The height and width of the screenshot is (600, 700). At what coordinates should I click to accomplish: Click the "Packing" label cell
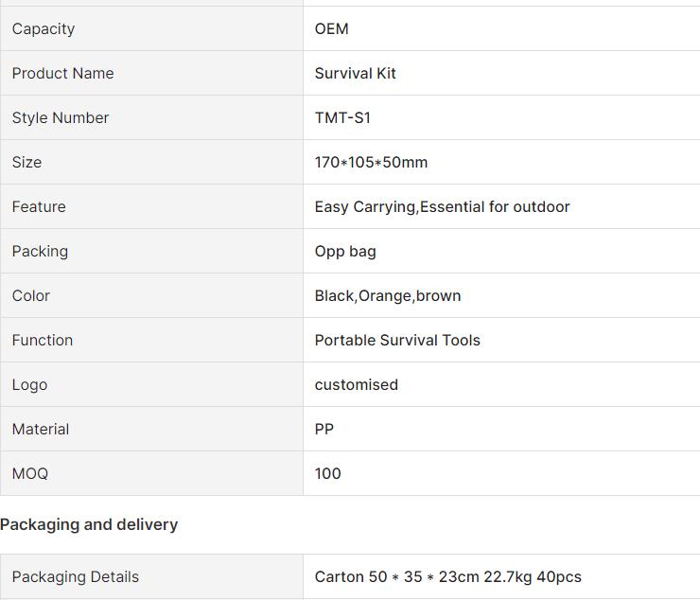(x=40, y=251)
